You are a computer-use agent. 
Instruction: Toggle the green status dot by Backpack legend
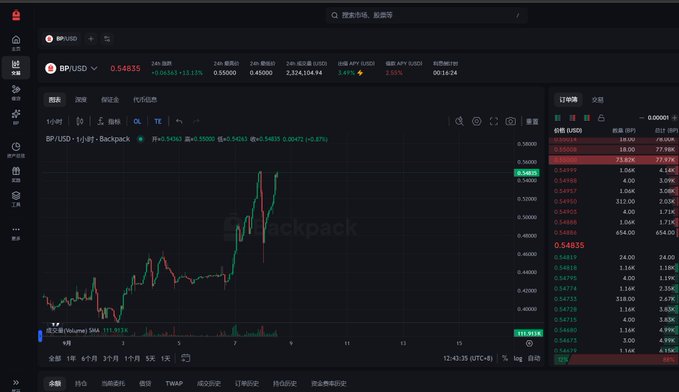(140, 139)
